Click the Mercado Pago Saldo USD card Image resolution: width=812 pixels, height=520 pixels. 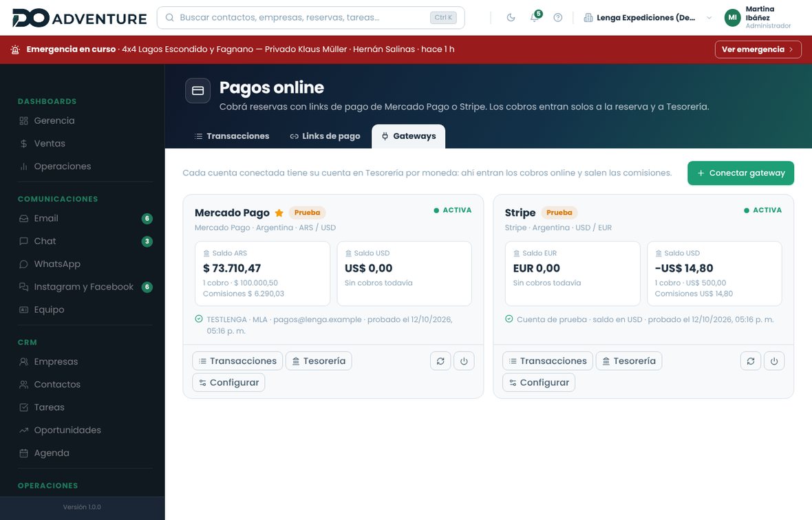[405, 274]
